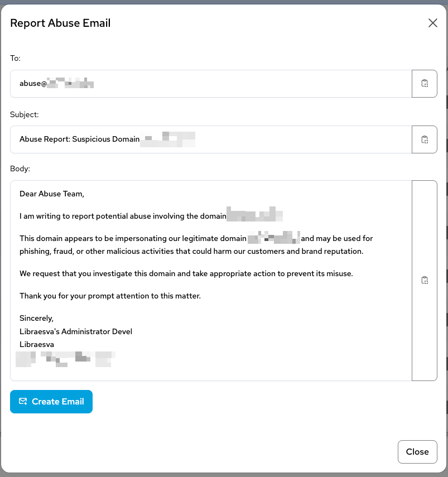Click the 'Dear Abuse Team,' line
This screenshot has height=477, width=448.
52,194
